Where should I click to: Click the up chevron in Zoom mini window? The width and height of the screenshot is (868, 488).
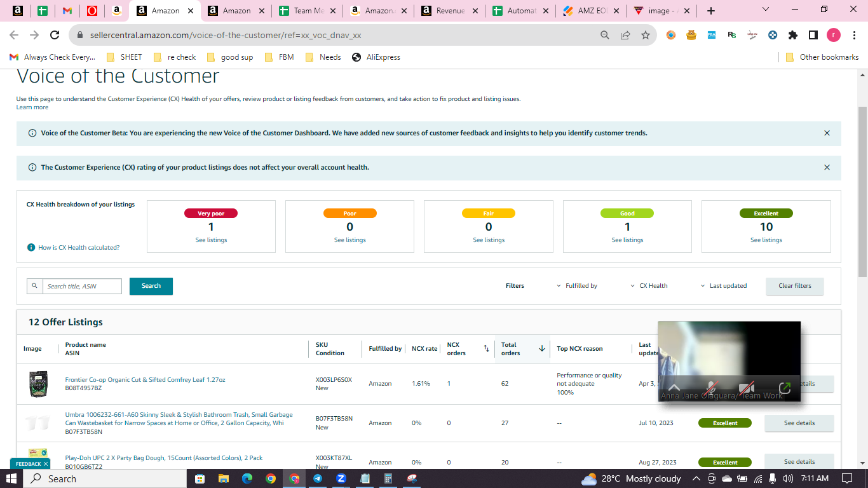[674, 388]
